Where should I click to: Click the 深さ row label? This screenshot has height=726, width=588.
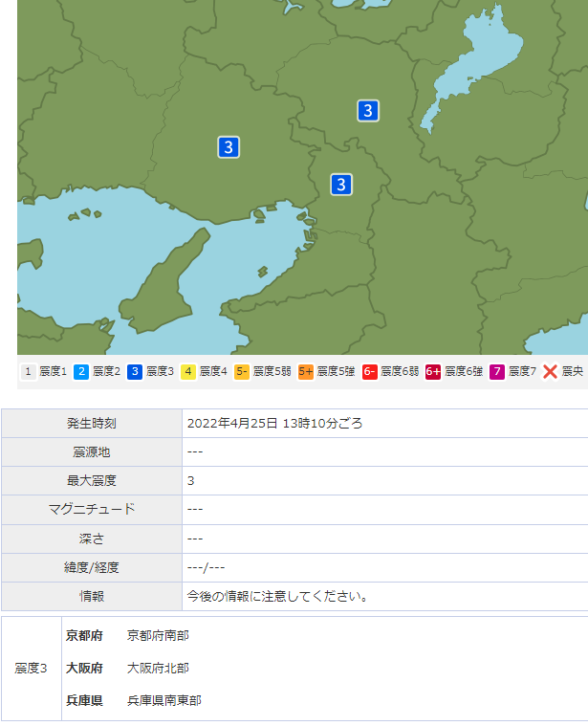pyautogui.click(x=92, y=539)
